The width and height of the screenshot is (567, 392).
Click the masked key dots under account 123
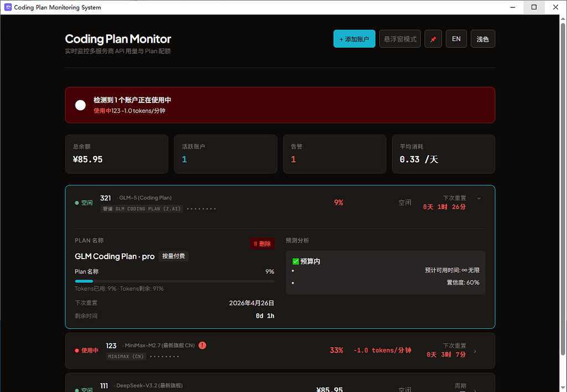pos(164,356)
